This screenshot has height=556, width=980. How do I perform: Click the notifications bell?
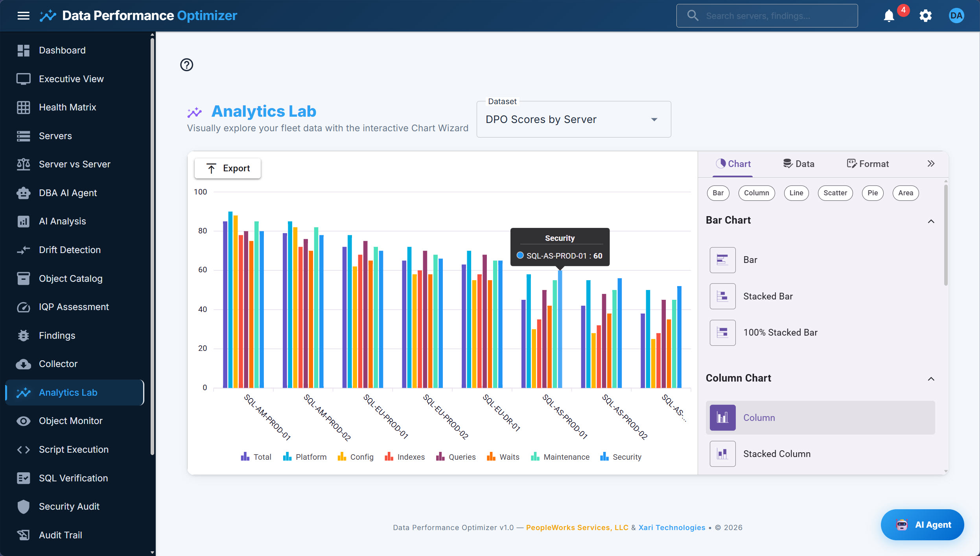click(888, 16)
